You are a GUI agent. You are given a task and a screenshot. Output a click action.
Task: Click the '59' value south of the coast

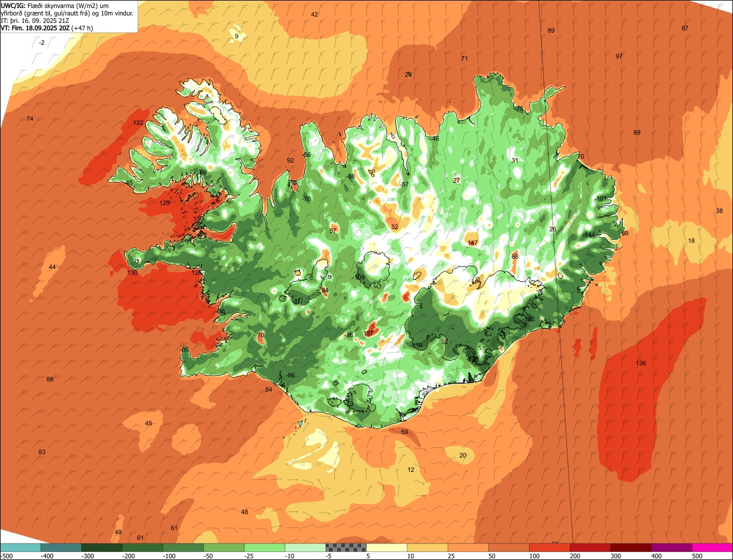404,432
